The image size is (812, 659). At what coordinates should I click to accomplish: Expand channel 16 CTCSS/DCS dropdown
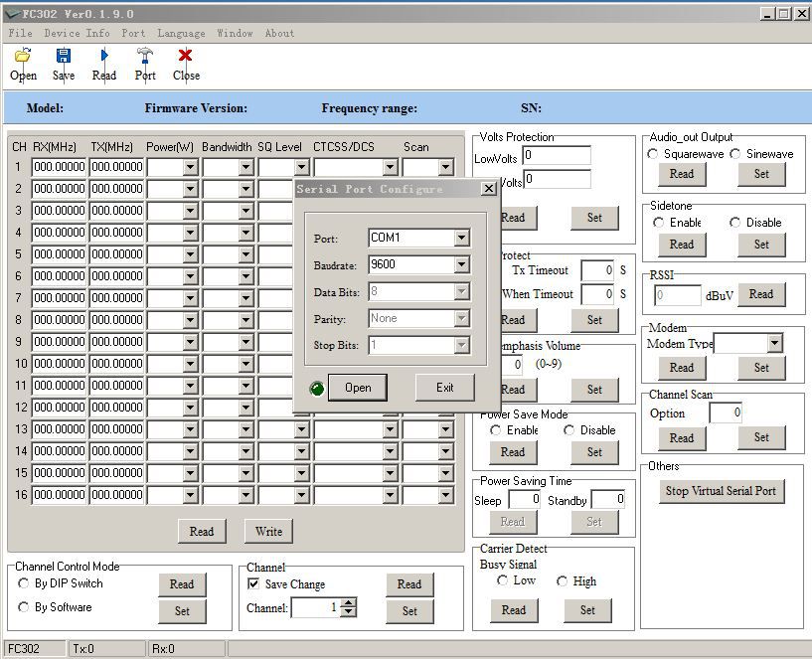pyautogui.click(x=391, y=495)
